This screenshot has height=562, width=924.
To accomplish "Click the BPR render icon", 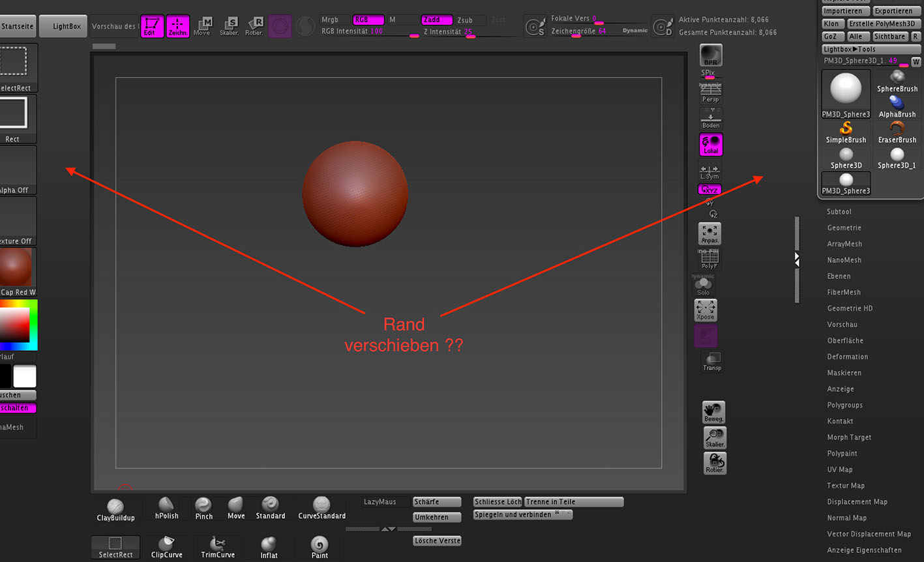I will click(x=711, y=55).
